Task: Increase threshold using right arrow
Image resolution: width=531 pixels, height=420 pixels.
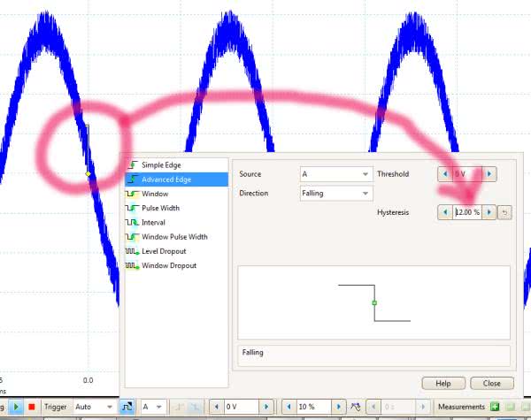Action: pos(489,174)
